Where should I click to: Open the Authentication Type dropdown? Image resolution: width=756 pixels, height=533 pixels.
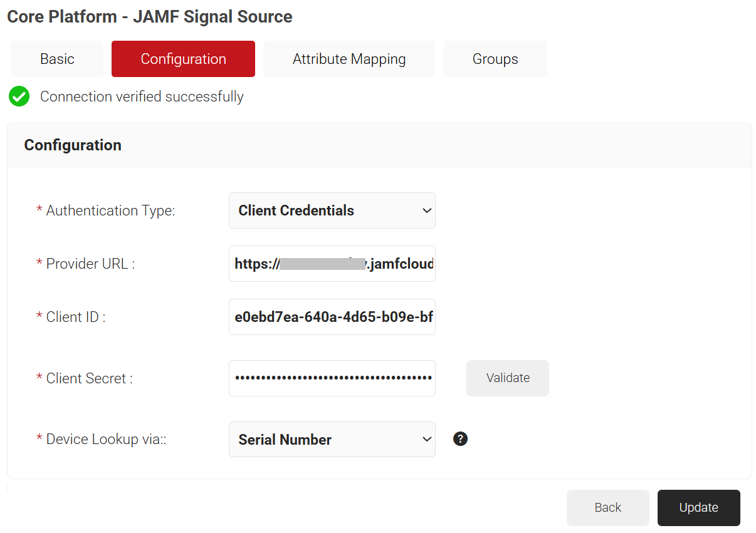[332, 210]
